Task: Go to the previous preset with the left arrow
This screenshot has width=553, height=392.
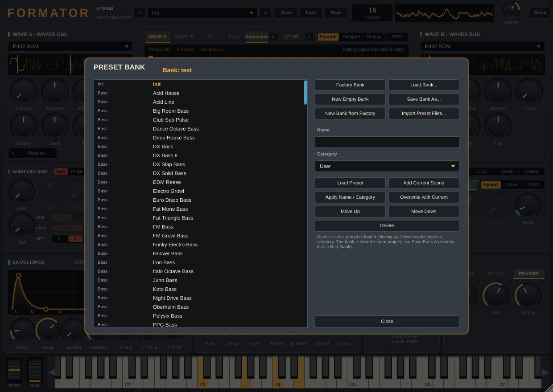Action: click(140, 13)
